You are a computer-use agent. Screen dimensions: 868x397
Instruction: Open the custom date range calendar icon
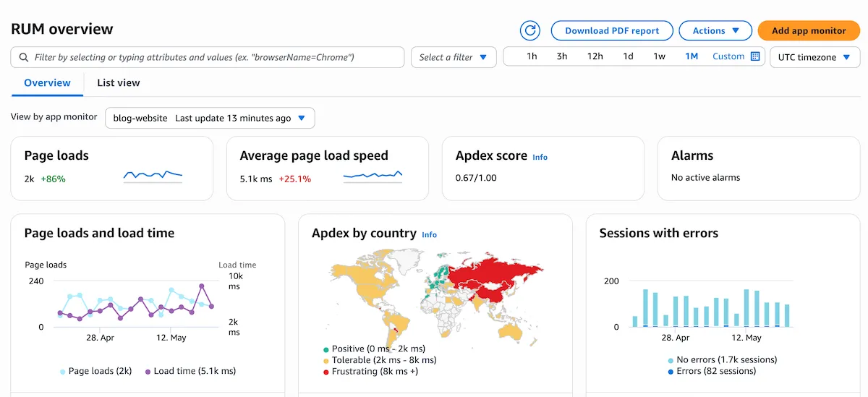(755, 56)
